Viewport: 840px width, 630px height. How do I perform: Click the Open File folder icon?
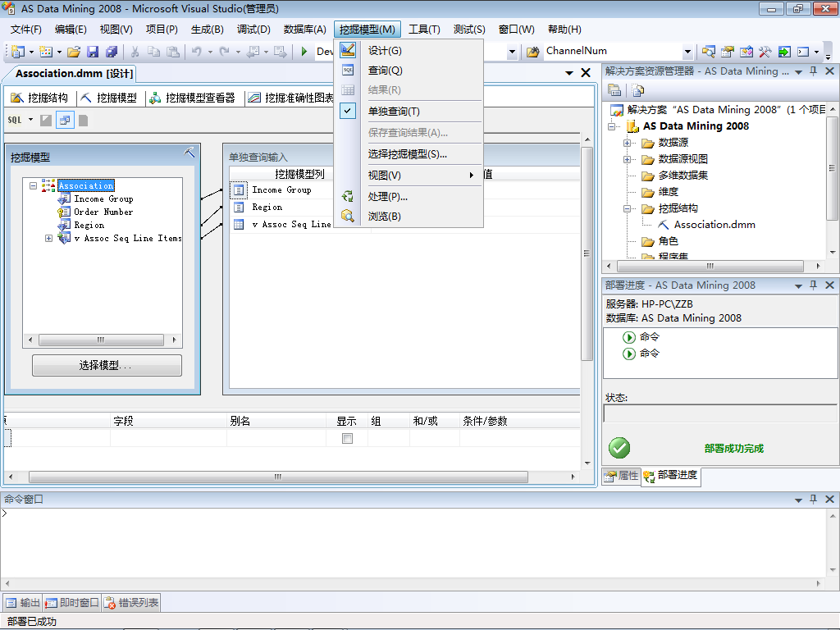click(x=74, y=52)
